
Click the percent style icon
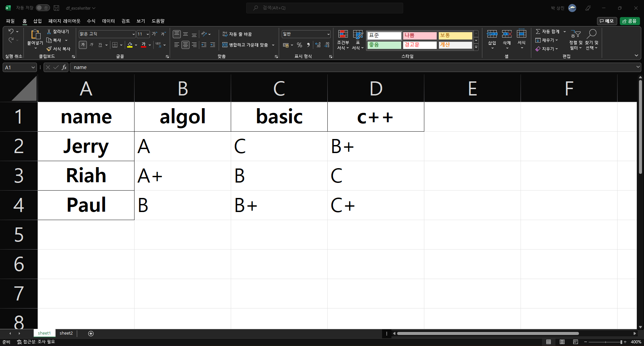[300, 45]
